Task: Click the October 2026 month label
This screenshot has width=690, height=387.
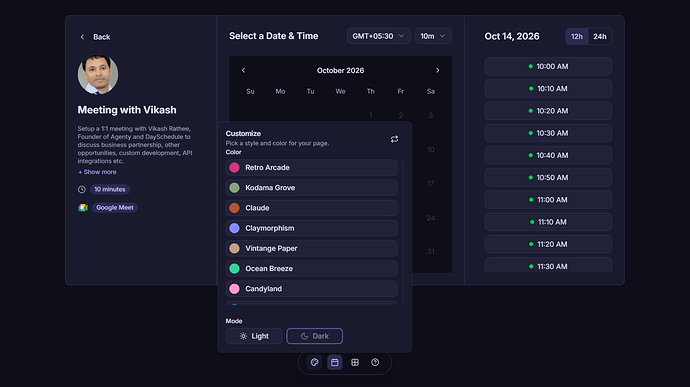Action: tap(340, 70)
